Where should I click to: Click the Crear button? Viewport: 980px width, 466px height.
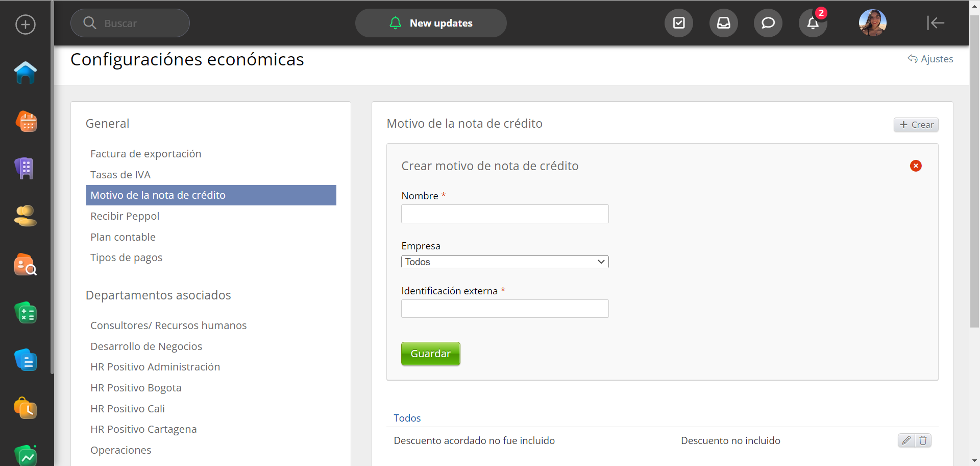[916, 125]
